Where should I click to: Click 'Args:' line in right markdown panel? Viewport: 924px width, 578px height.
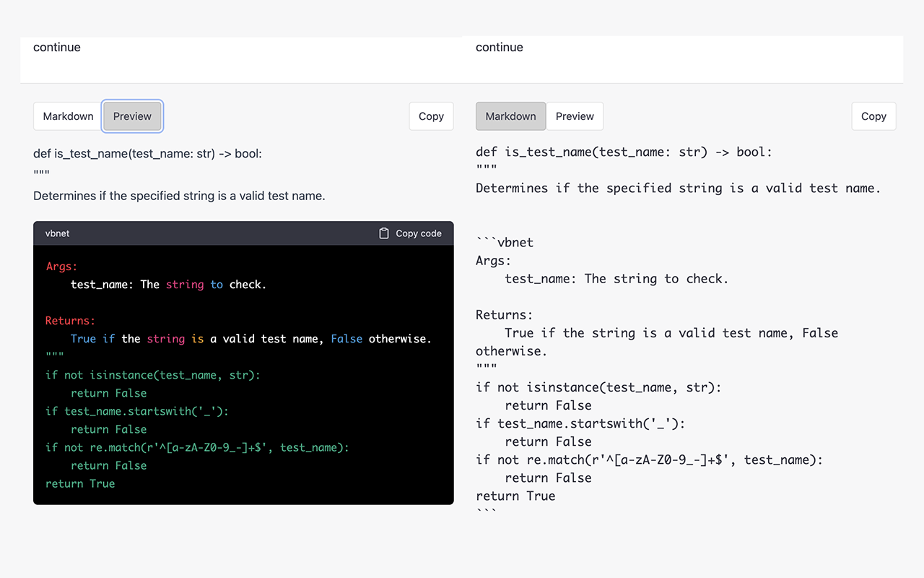494,261
